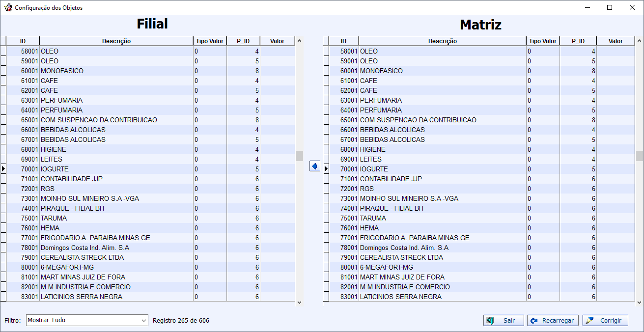
Task: Click Tipo Valor column header in Filial
Action: click(x=210, y=41)
